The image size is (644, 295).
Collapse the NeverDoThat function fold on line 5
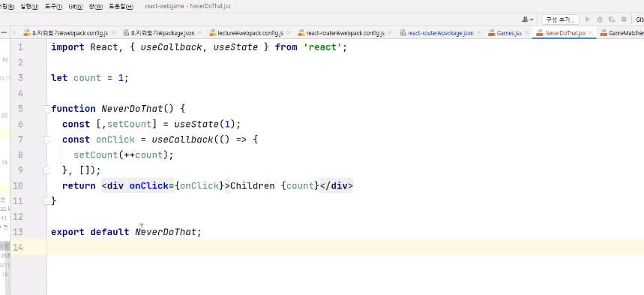pos(47,109)
